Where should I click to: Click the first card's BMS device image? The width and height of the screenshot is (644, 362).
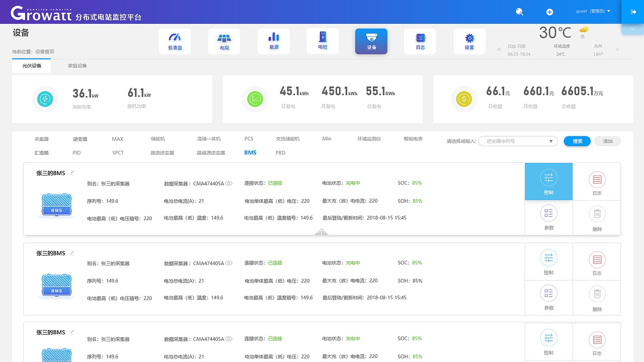56,205
